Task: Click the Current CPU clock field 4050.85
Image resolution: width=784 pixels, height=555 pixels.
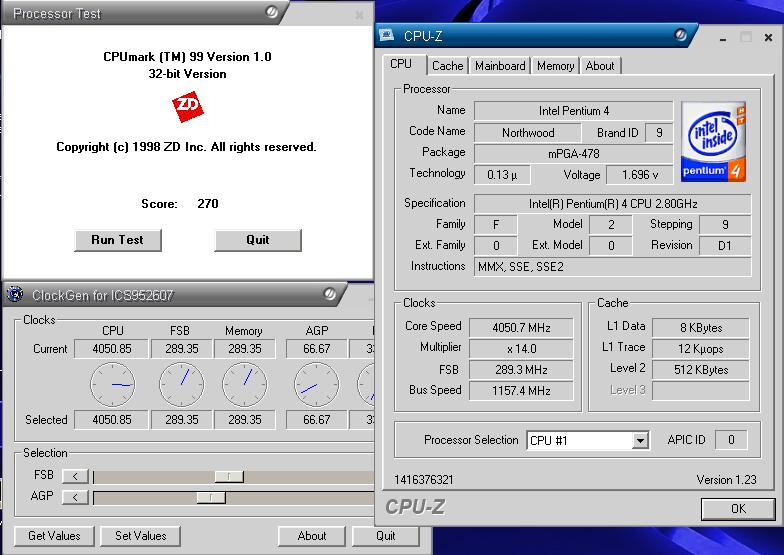Action: coord(112,348)
